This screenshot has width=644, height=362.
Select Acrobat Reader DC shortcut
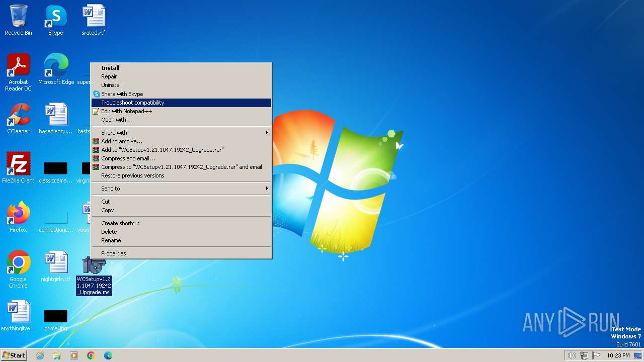pyautogui.click(x=18, y=72)
